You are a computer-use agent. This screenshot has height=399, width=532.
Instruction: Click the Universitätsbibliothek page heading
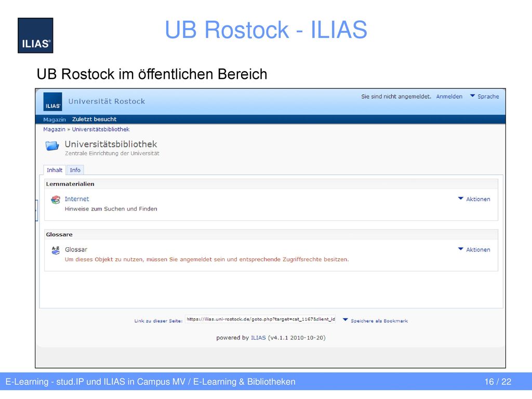pos(111,144)
